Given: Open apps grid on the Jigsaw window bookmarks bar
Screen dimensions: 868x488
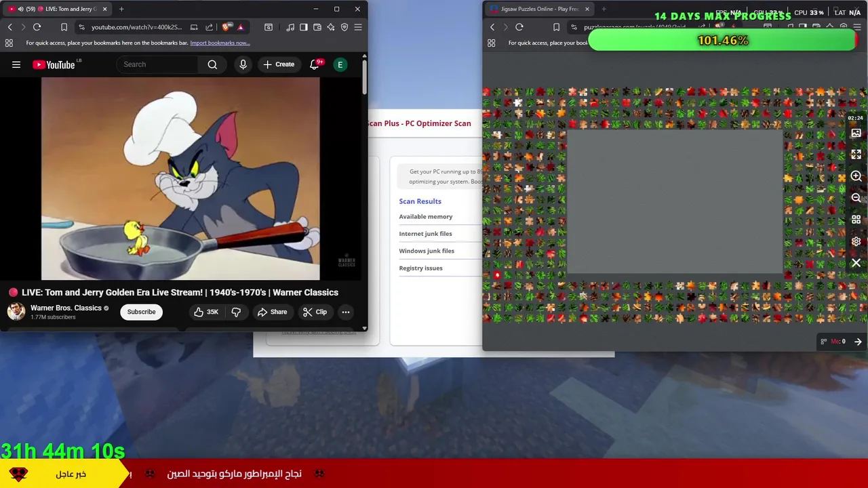Looking at the screenshot, I should 492,43.
